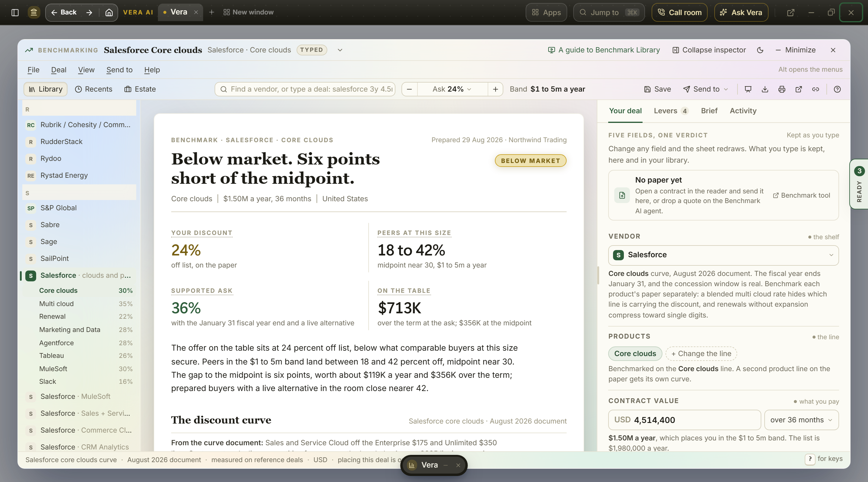868x482 pixels.
Task: Start a Call room
Action: 679,12
